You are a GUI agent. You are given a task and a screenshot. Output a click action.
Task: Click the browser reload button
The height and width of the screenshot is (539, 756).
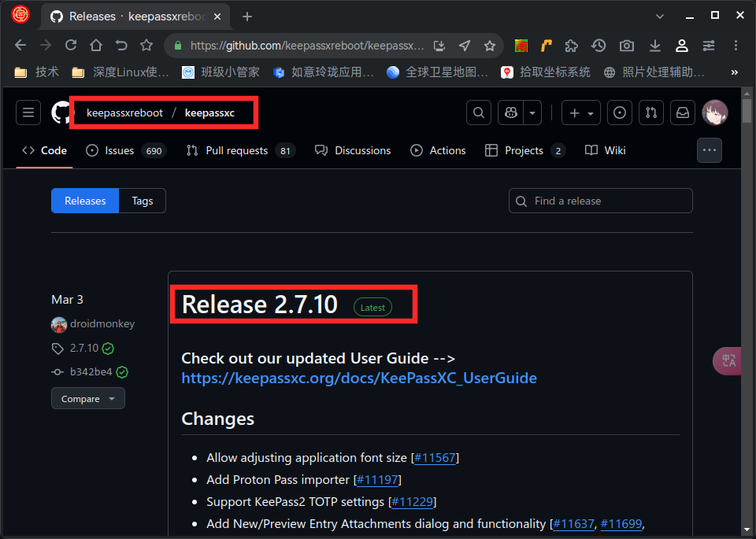71,46
